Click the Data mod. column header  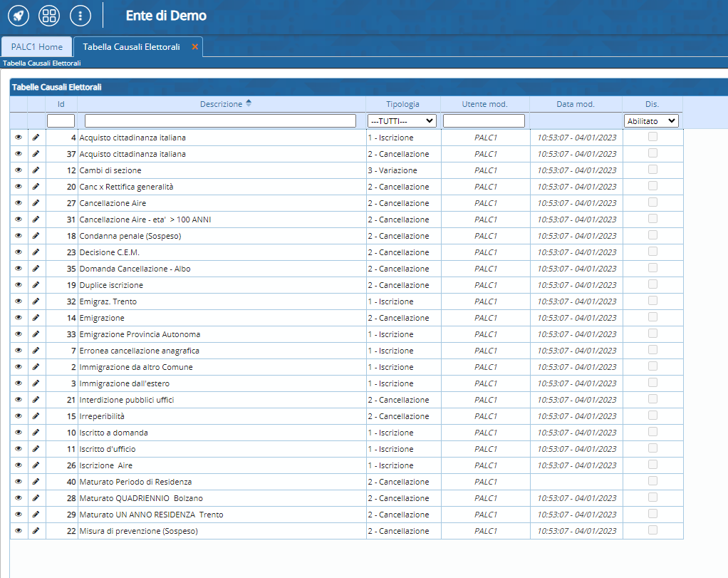tap(576, 104)
